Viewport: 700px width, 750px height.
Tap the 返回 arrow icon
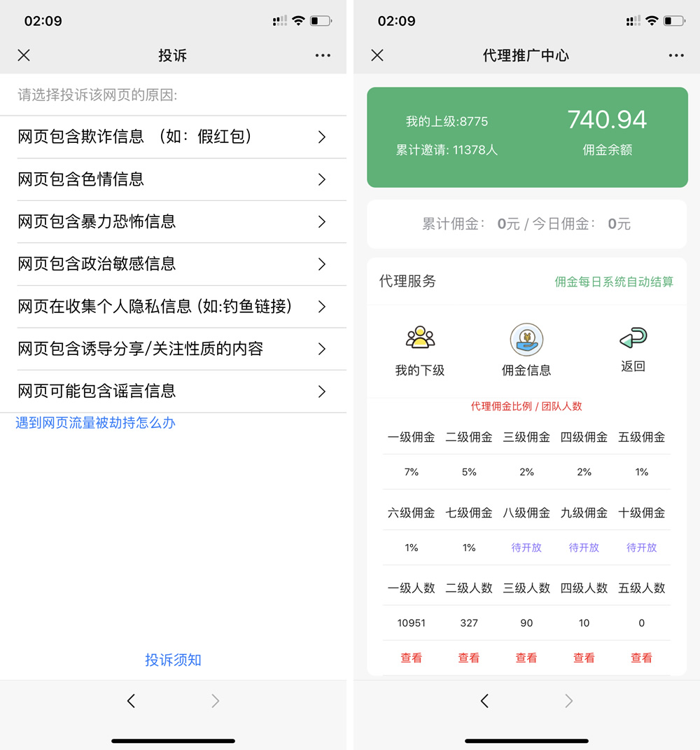(632, 338)
